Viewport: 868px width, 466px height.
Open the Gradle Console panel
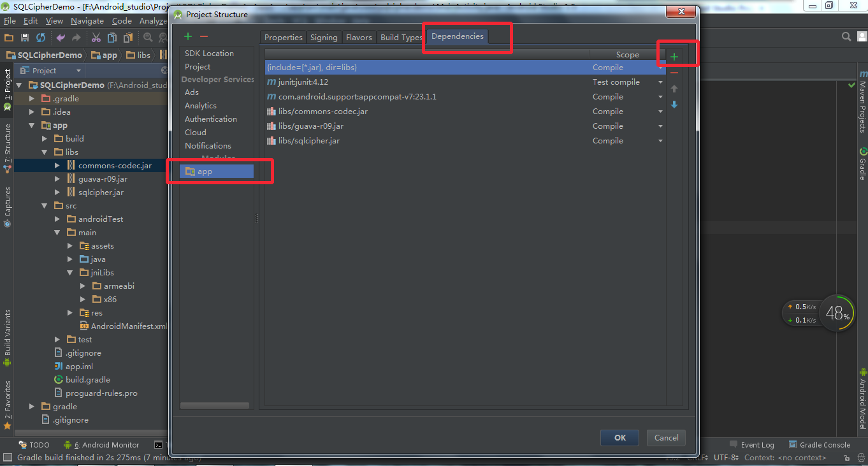click(819, 445)
